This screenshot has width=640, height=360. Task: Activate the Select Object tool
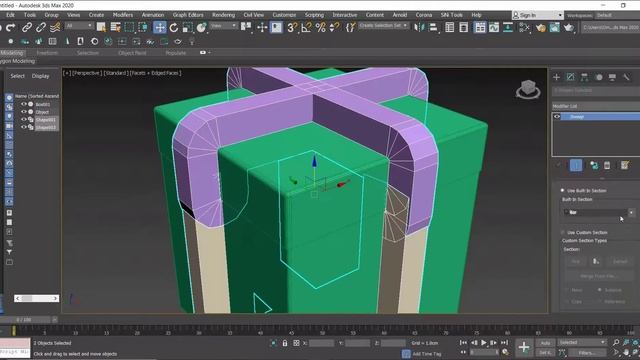coord(101,27)
